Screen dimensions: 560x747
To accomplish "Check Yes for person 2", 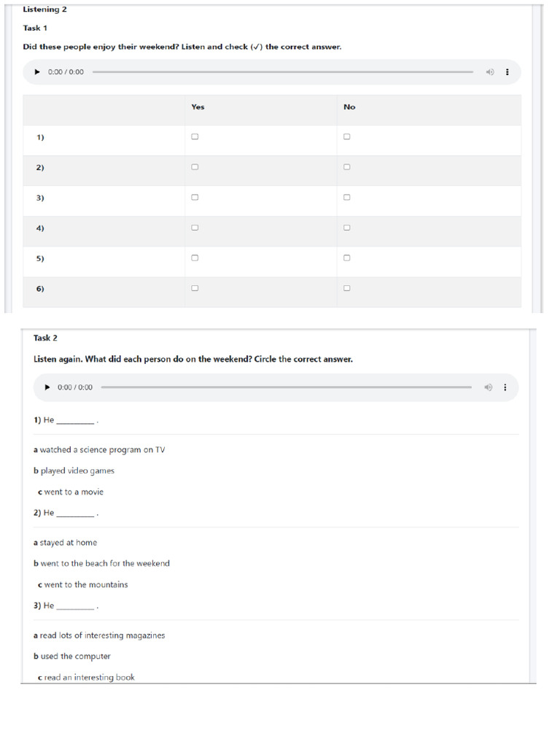I will click(195, 167).
